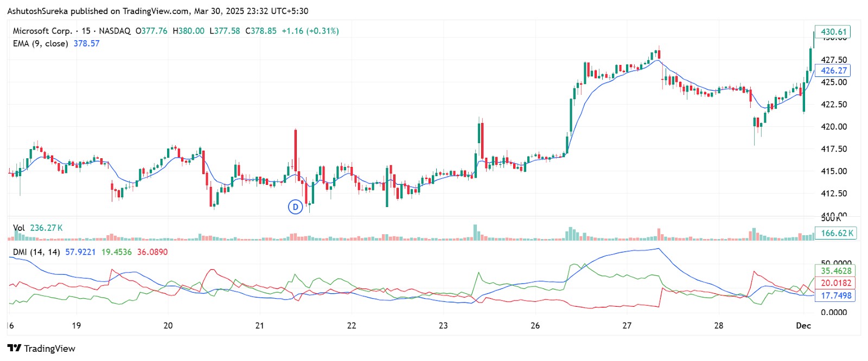Click the AshutoshSureka published on TradingView.com header
This screenshot has height=361, width=868.
[157, 11]
